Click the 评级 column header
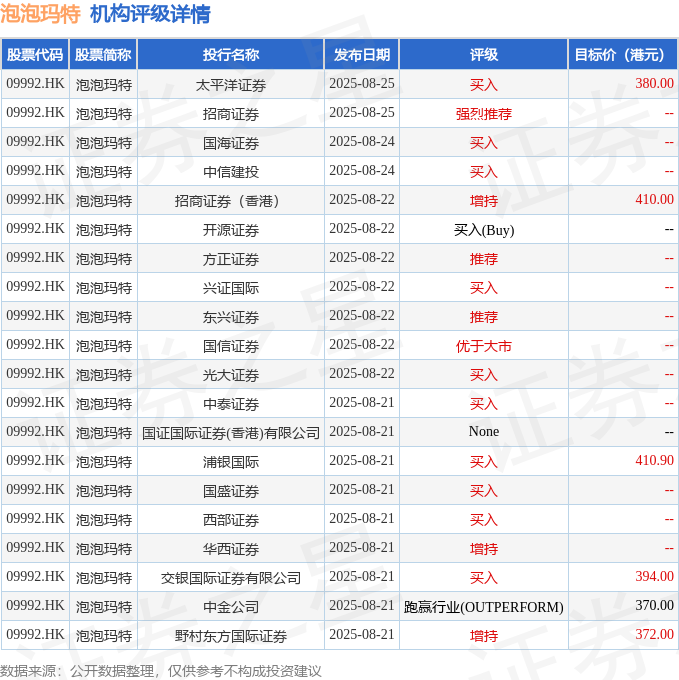Image resolution: width=679 pixels, height=680 pixels. [483, 55]
